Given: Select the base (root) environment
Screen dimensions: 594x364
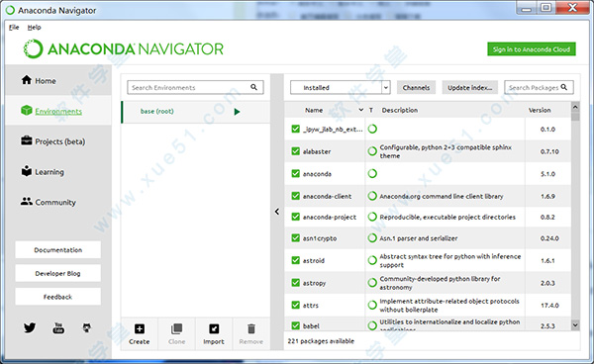Looking at the screenshot, I should [195, 112].
